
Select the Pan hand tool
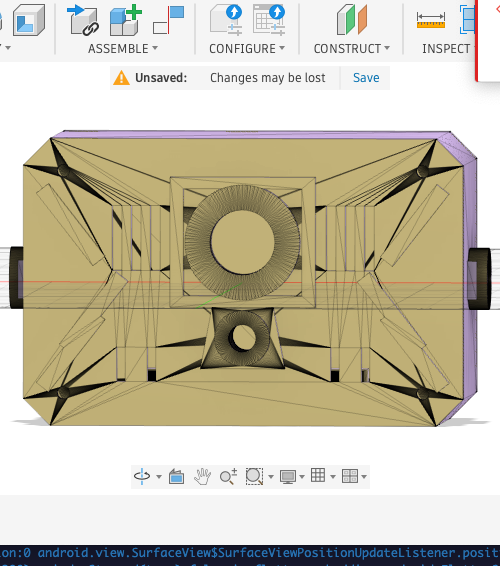pyautogui.click(x=203, y=476)
